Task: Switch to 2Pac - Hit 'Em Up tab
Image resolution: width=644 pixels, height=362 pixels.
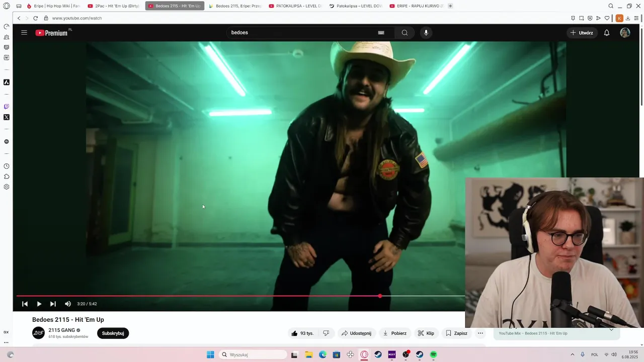Action: pos(114,6)
